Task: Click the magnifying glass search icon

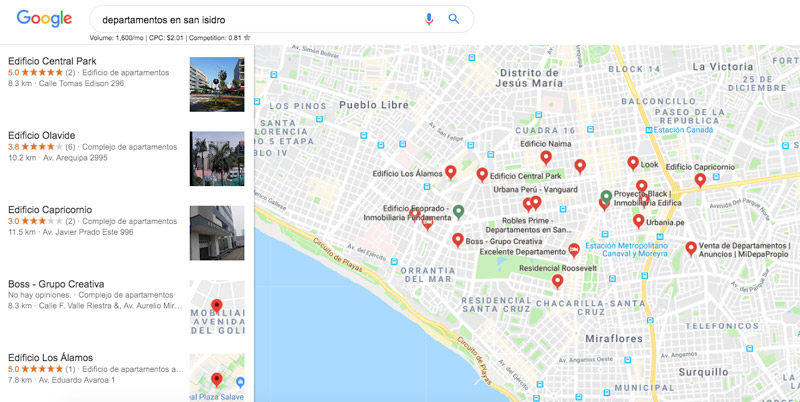Action: pos(454,19)
